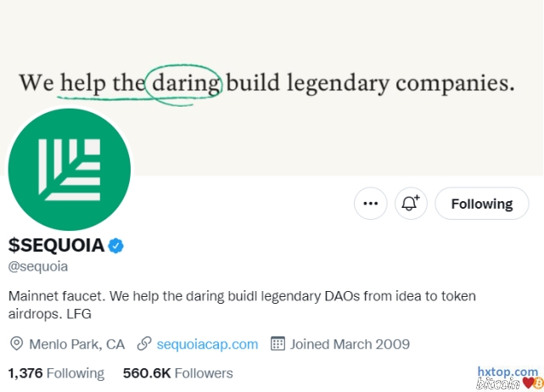Click the @sequoia handle
The height and width of the screenshot is (392, 544).
37,266
